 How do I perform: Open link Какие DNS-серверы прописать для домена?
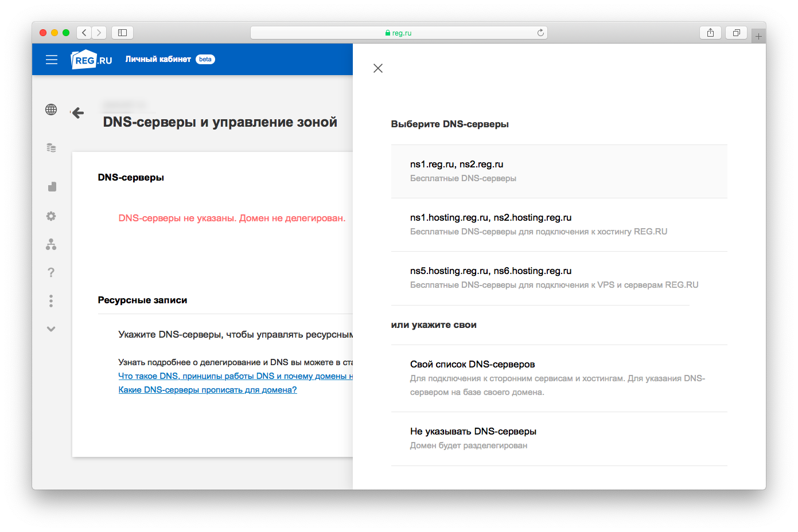pyautogui.click(x=208, y=390)
